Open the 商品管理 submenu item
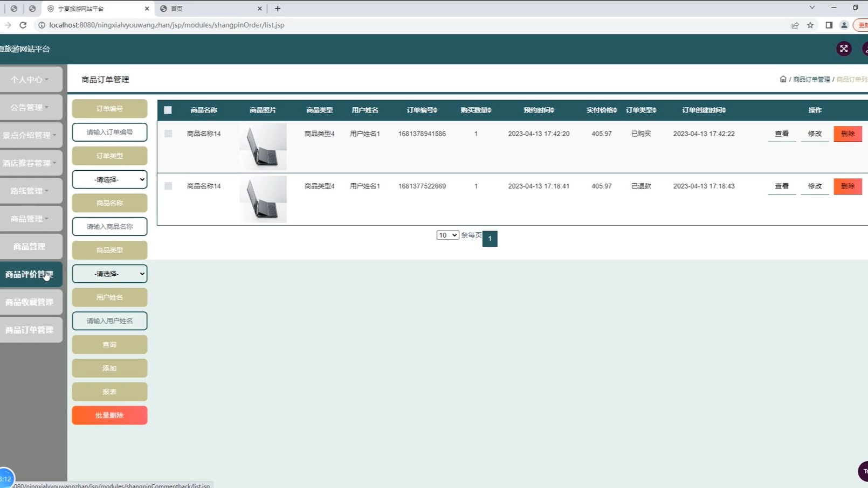 30,247
